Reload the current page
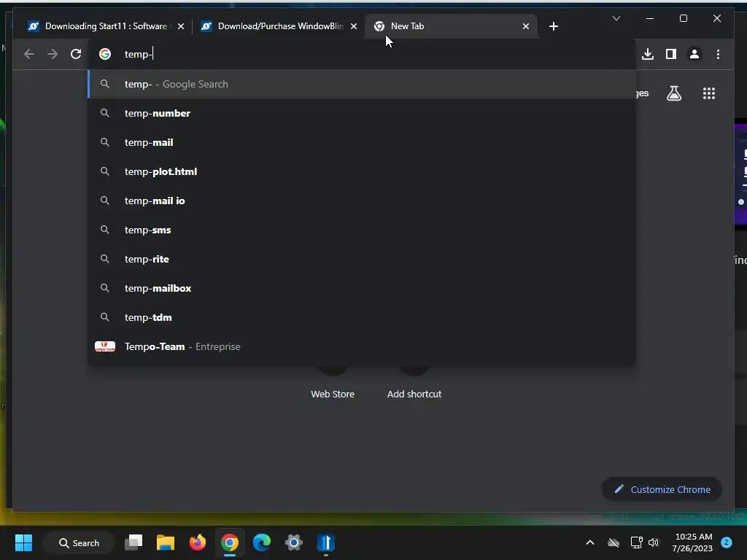The width and height of the screenshot is (747, 560). coord(76,54)
